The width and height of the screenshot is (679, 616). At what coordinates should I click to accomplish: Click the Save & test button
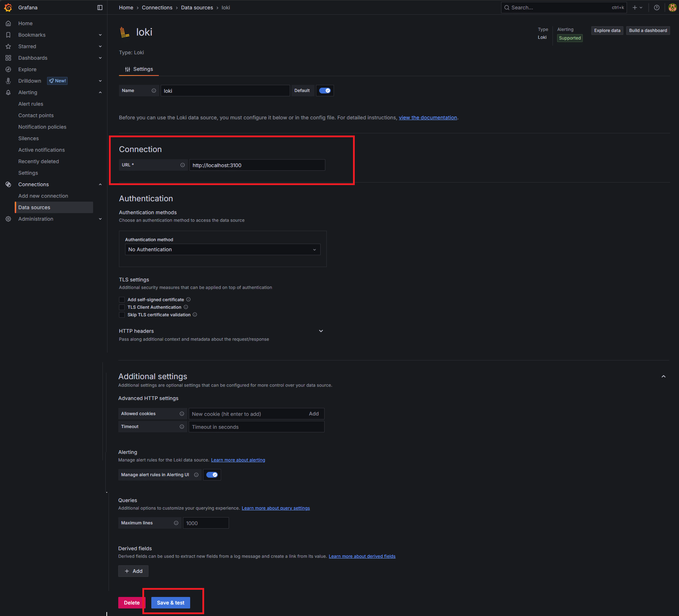pos(171,603)
